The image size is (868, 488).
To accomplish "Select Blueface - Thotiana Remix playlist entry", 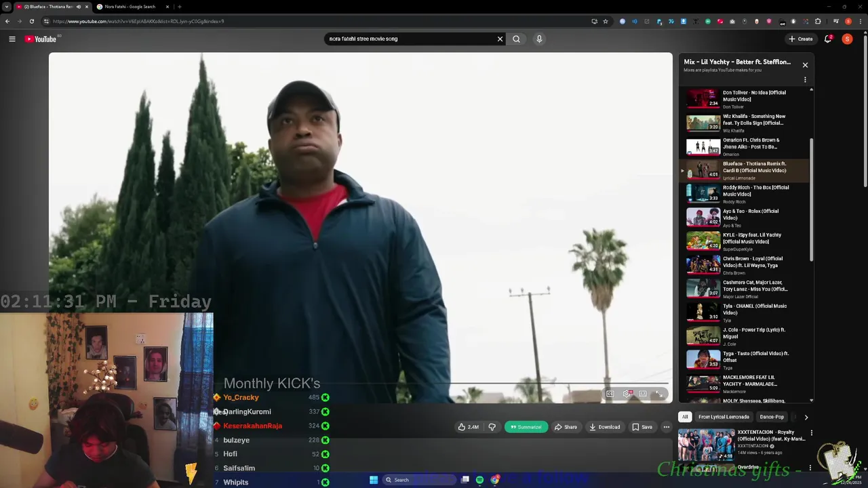I will (745, 170).
